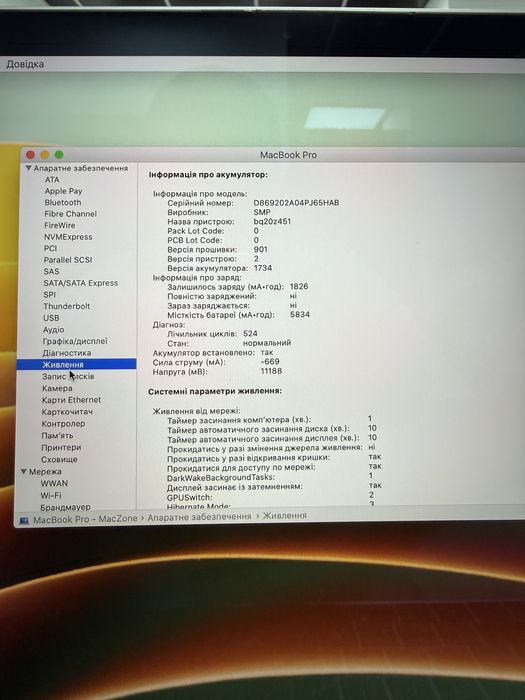Open Камера sidebar item
Image resolution: width=525 pixels, height=700 pixels.
[57, 388]
